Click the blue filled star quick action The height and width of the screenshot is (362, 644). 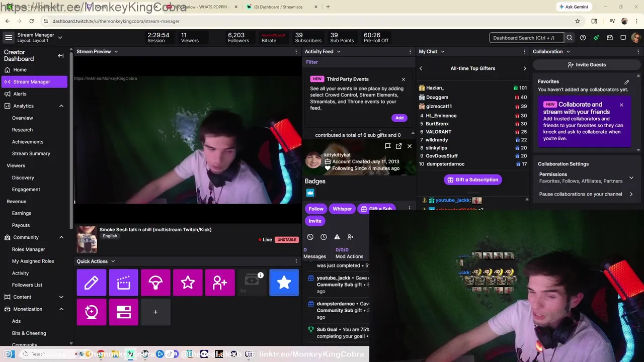point(284,283)
